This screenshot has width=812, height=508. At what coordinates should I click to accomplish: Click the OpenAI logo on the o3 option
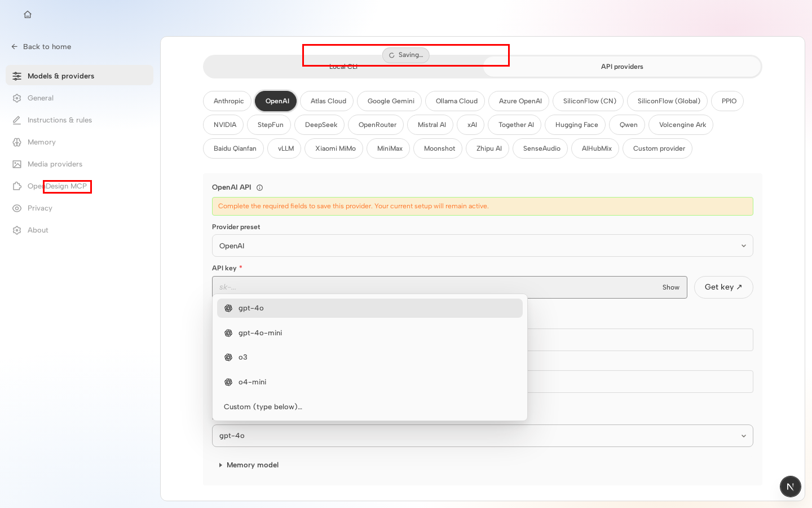click(x=228, y=357)
